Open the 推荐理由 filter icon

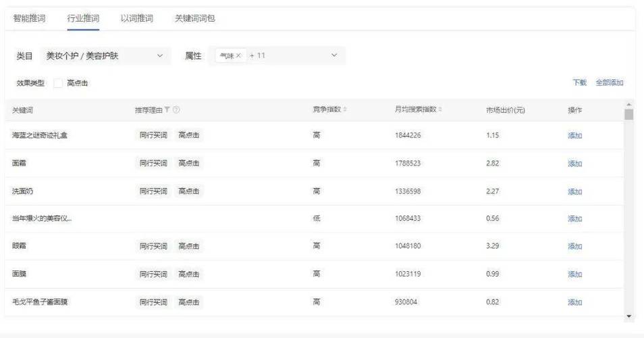[167, 110]
